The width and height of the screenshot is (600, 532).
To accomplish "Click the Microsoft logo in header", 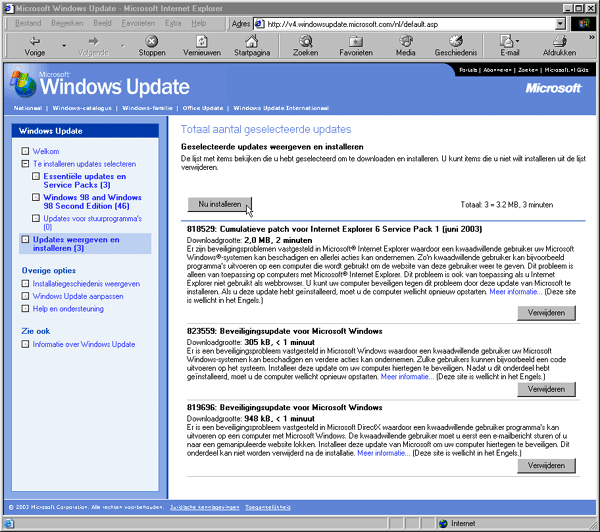I will click(x=553, y=88).
